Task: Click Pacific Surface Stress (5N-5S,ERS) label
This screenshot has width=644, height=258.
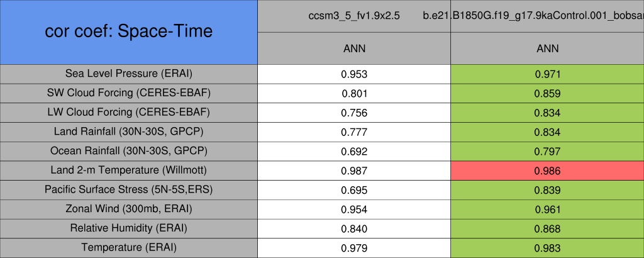Action: coord(129,190)
